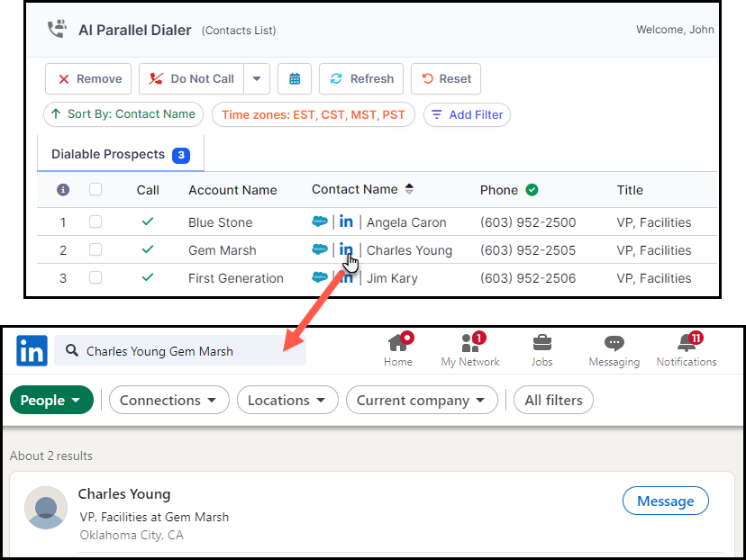Click the Oklahoma City, CA location text
746x560 pixels.
coord(132,535)
